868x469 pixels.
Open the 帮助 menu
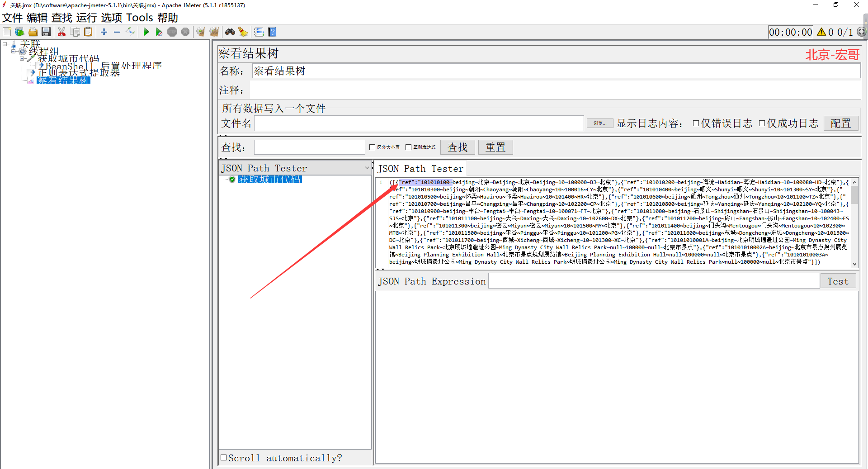[x=168, y=18]
